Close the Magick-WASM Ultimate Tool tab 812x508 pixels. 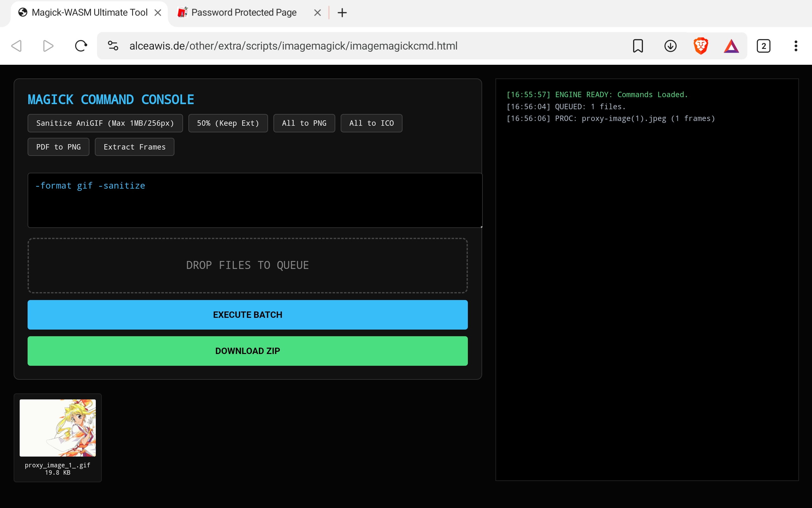pos(158,13)
